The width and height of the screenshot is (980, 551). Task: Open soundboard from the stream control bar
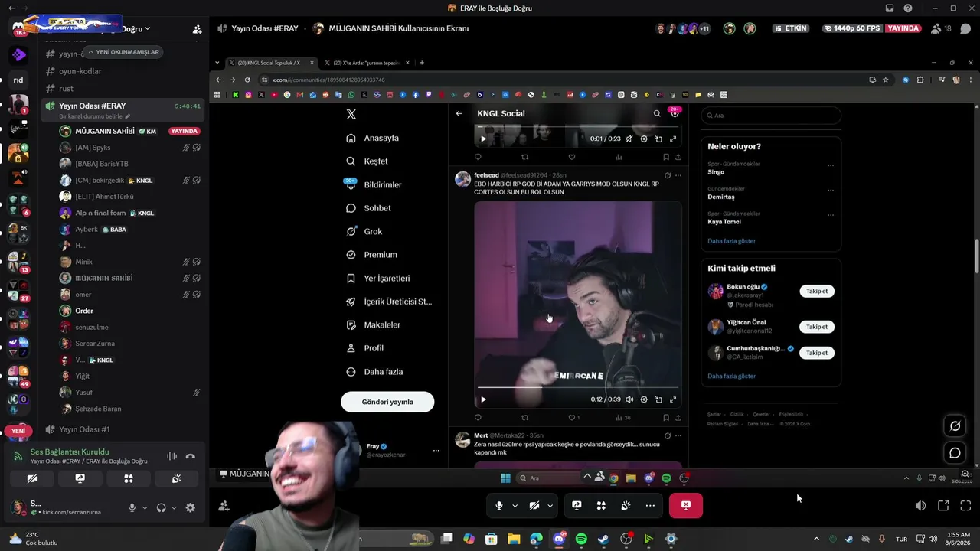point(626,505)
